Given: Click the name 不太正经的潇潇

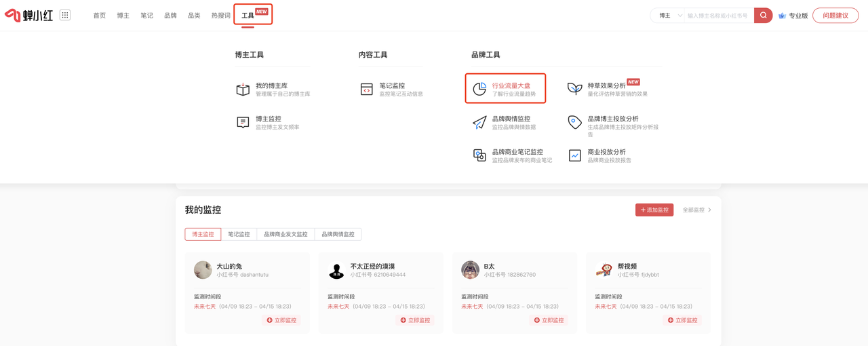Looking at the screenshot, I should click(372, 267).
